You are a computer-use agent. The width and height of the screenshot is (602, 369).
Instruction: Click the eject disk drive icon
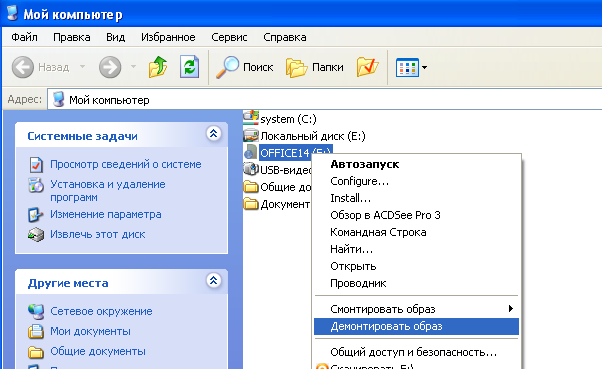point(36,235)
